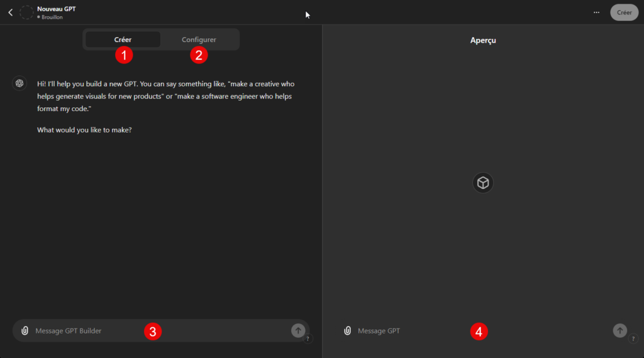Screen dimensions: 644x358
Task: Open help question mark in Aperçu panel
Action: (x=633, y=339)
